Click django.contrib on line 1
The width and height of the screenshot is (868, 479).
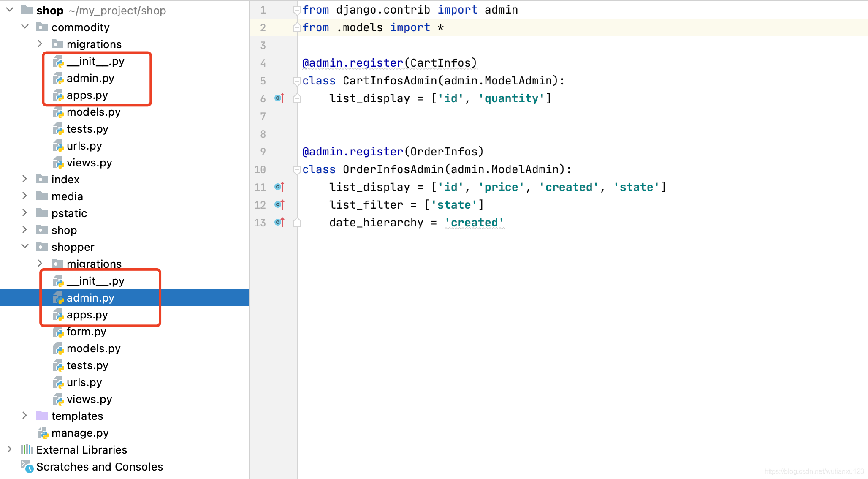coord(383,10)
